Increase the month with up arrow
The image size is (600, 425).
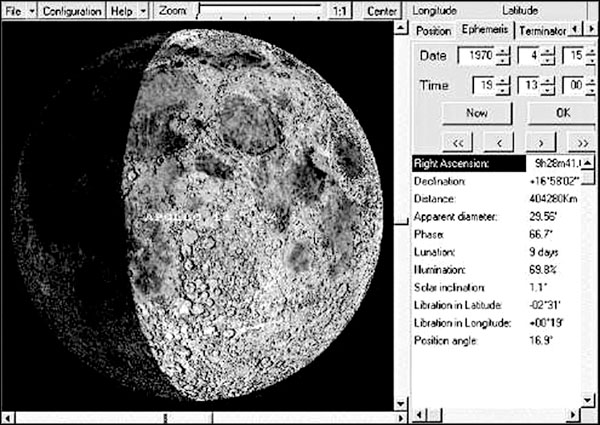[x=548, y=51]
